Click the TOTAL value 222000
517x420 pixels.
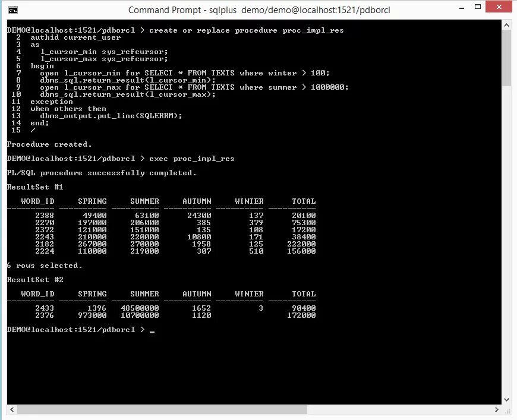click(301, 244)
